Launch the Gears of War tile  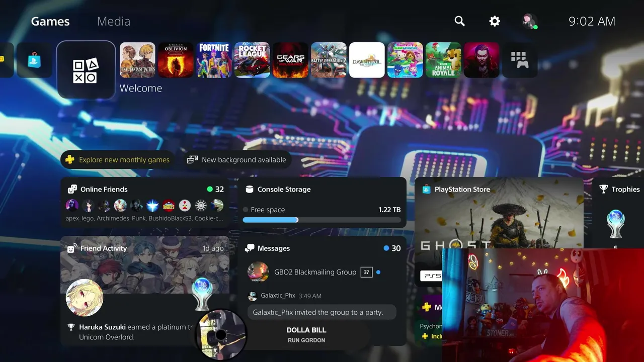[x=290, y=60]
